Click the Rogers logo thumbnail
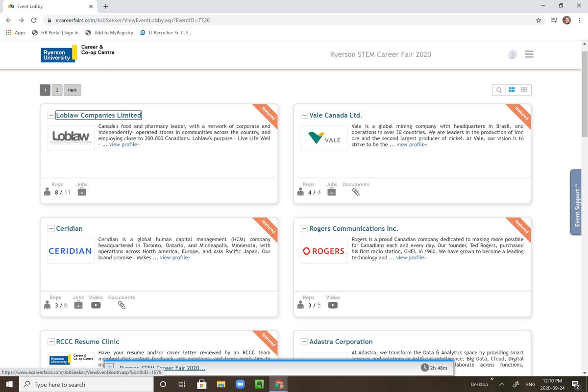The height and width of the screenshot is (392, 588). coord(324,251)
